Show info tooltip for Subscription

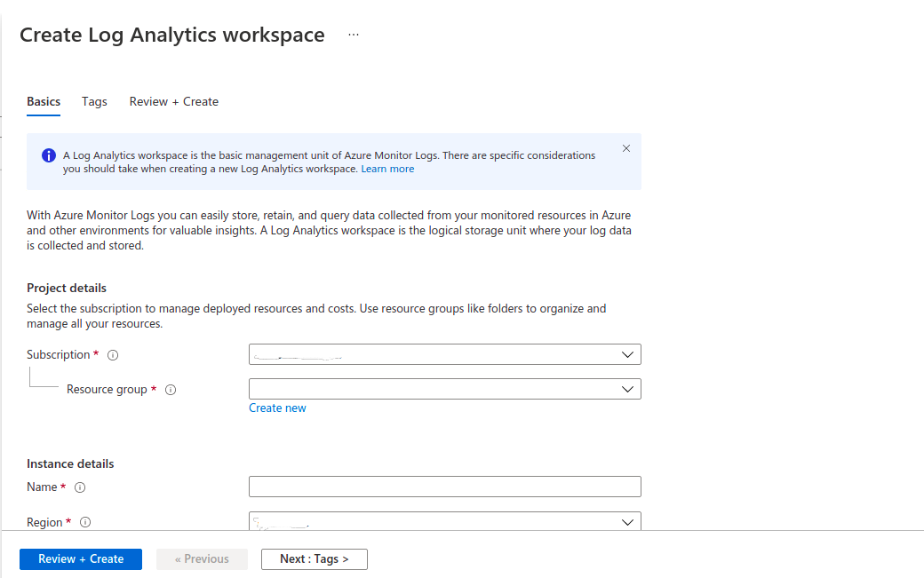(x=113, y=355)
